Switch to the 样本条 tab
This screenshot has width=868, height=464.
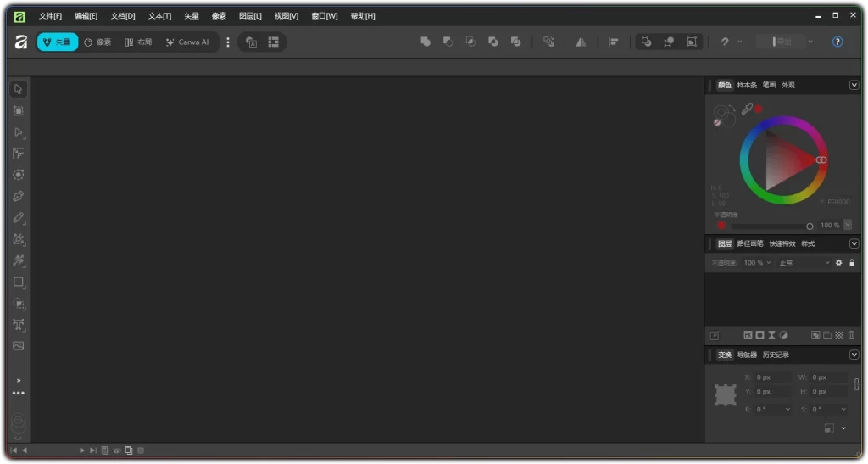[x=747, y=85]
